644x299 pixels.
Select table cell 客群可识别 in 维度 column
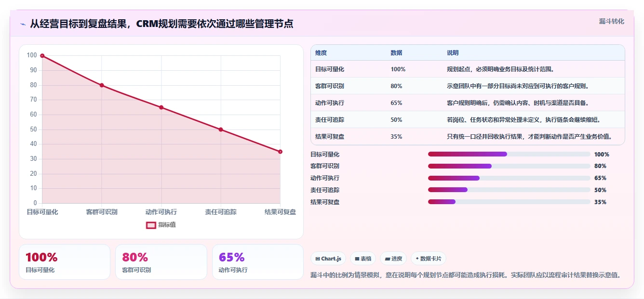pos(330,86)
